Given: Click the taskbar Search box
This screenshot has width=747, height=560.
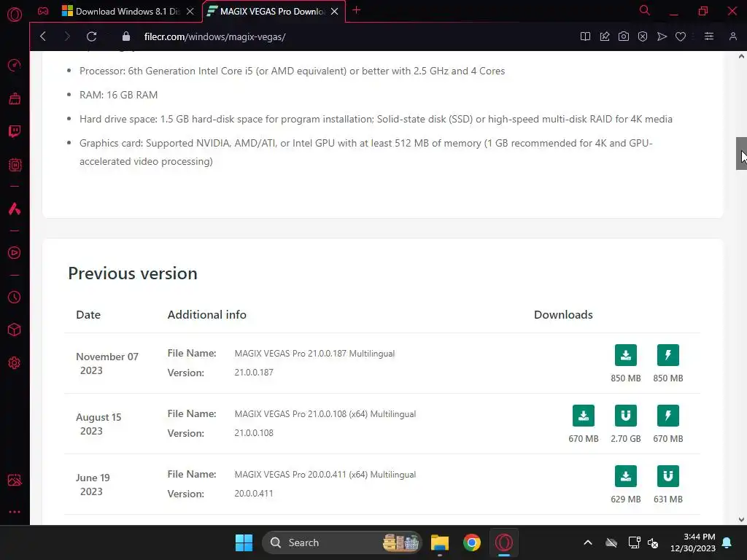Looking at the screenshot, I should pos(342,542).
